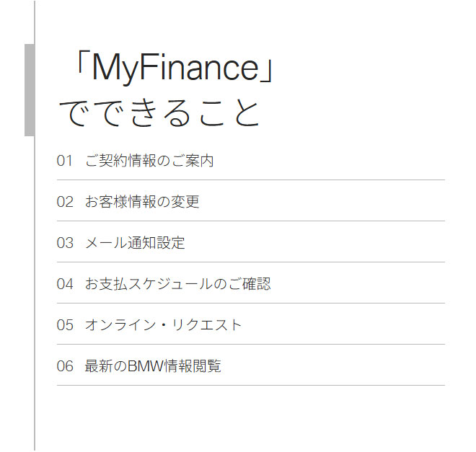Viewport: 476px width, 452px height.
Task: Tap the 05 list number
Action: tap(65, 325)
